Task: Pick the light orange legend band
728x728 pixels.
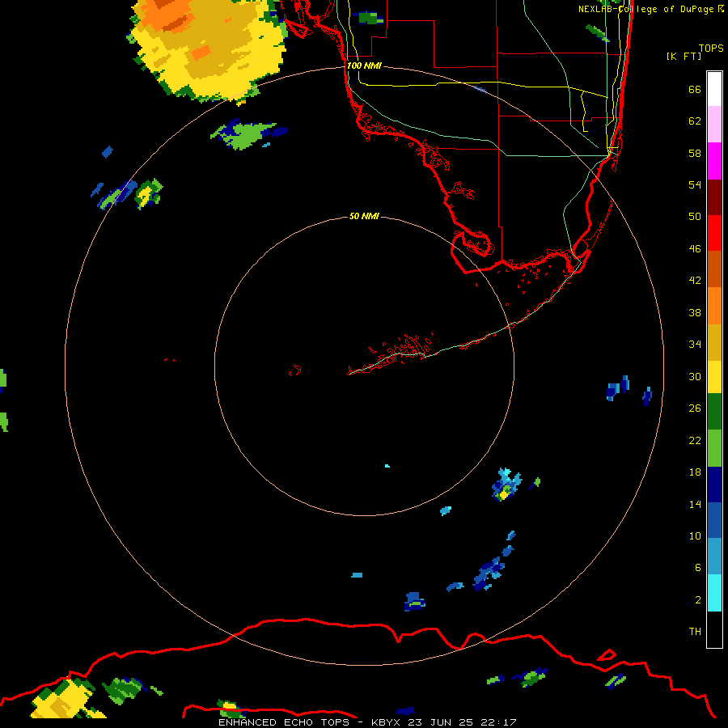Action: [714, 306]
